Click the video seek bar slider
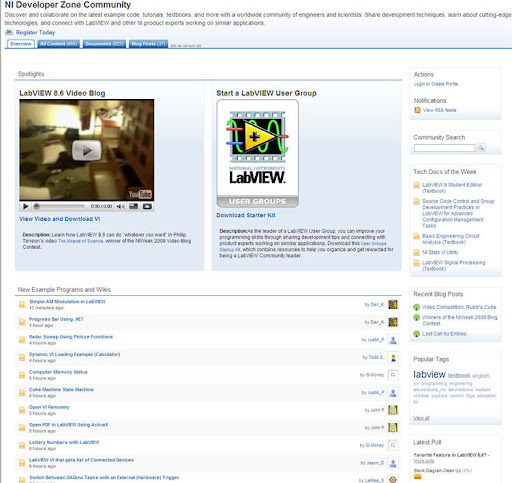 (x=37, y=206)
